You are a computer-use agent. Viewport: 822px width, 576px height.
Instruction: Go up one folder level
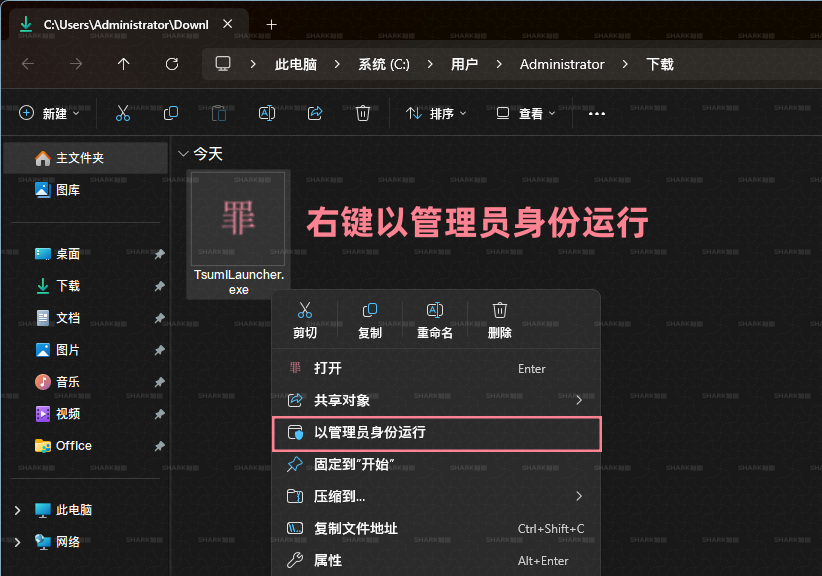[124, 64]
